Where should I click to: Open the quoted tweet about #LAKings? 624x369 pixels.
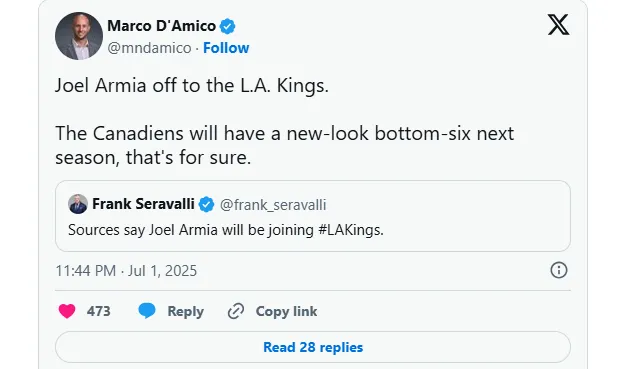point(313,216)
